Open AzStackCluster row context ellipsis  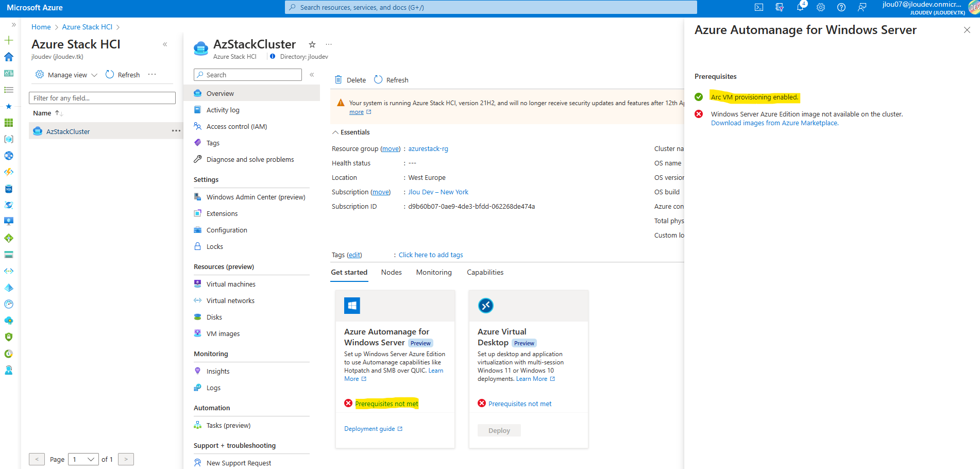[176, 131]
